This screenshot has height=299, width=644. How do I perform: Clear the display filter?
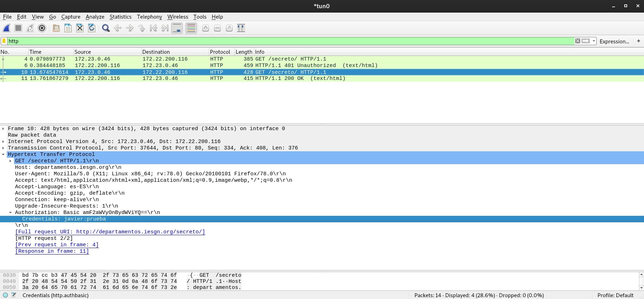tap(578, 41)
